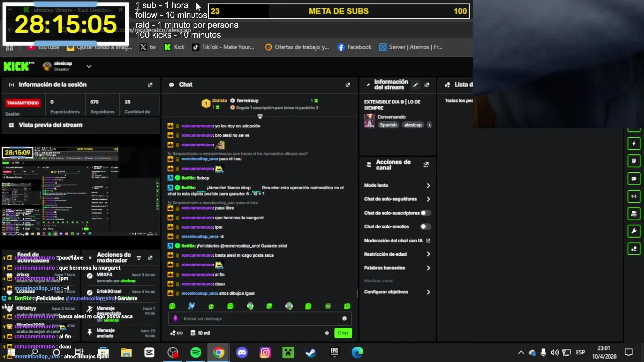Click the 570 Seguidores count
Viewport: 644px width, 362px height.
click(x=102, y=106)
